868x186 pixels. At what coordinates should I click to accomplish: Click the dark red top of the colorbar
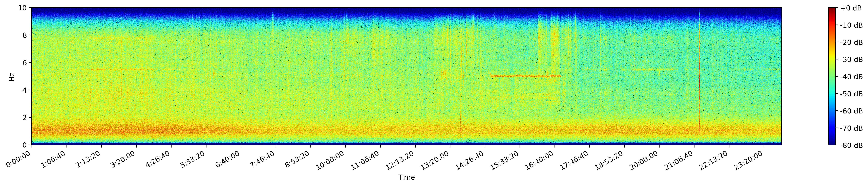(x=832, y=9)
